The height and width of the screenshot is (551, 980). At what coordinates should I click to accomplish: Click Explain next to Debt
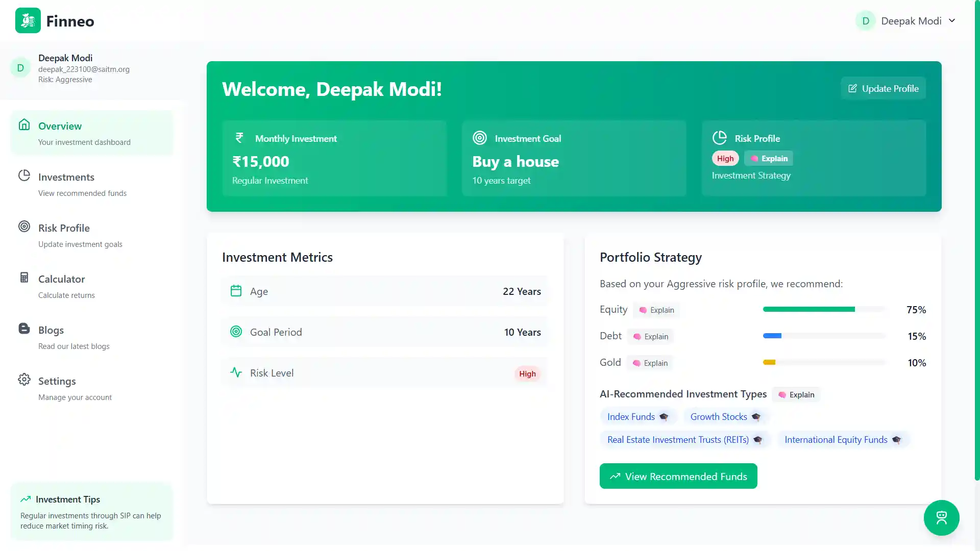coord(650,336)
